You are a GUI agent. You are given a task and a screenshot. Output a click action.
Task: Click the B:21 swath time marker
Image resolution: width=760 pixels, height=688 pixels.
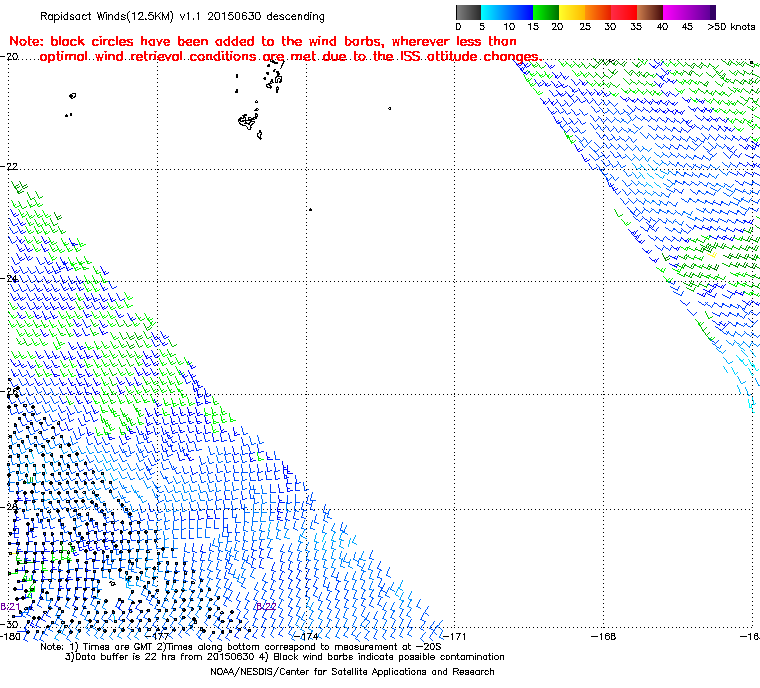10,607
